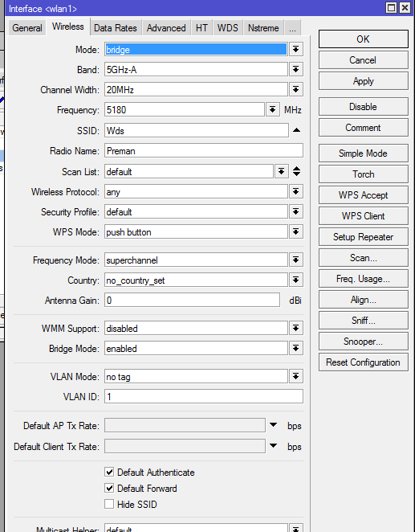Click the Band field showing 5GHz-A
The width and height of the screenshot is (415, 532).
[196, 70]
